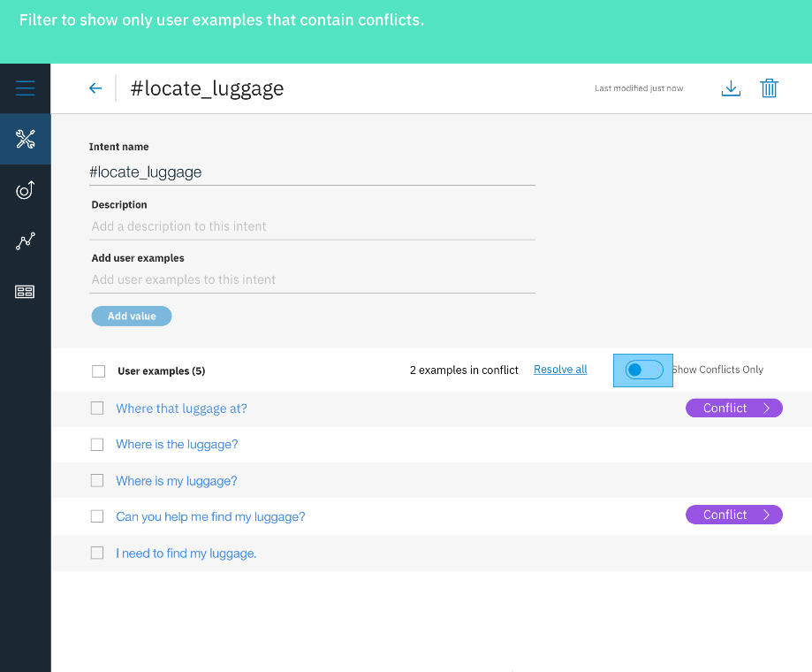Delete intent using the trash icon
This screenshot has height=672, width=812.
[x=769, y=88]
